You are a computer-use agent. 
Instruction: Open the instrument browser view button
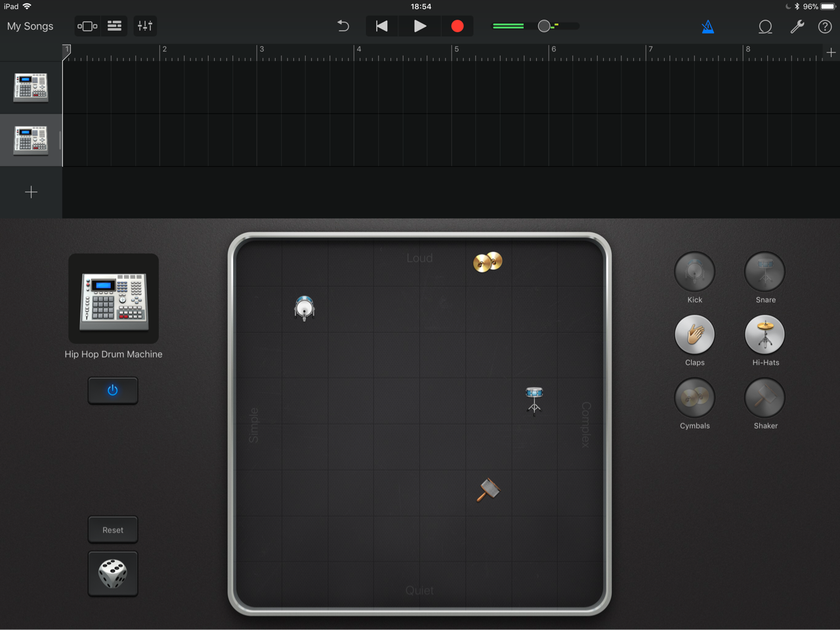pyautogui.click(x=87, y=26)
